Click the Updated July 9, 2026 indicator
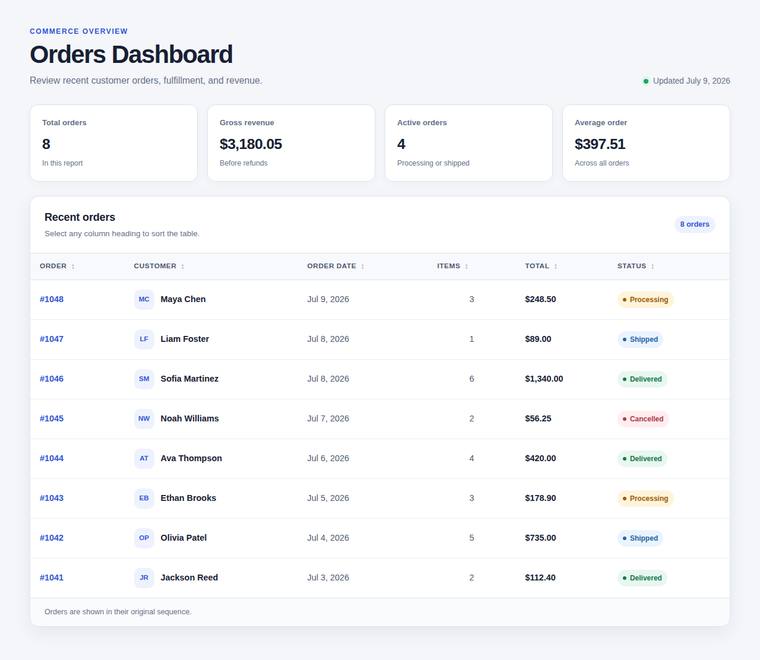This screenshot has height=660, width=760. (x=686, y=81)
